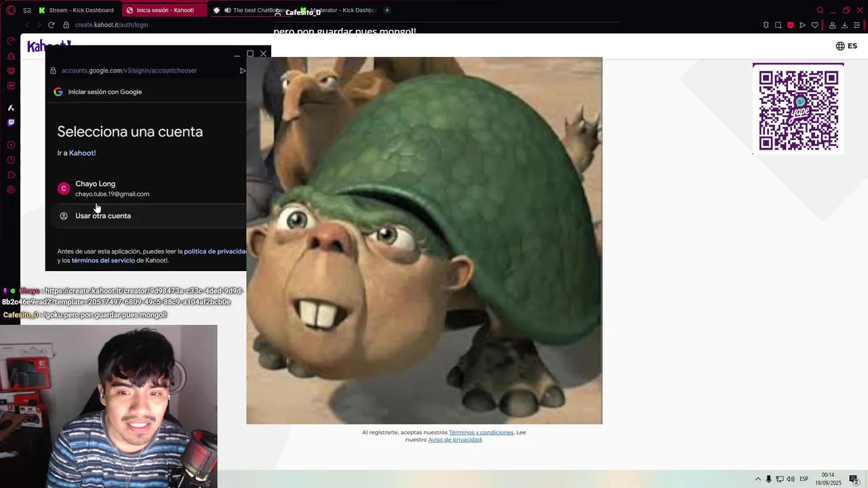This screenshot has height=488, width=868.
Task: Open the downloads icon in toolbar
Action: coord(844,25)
